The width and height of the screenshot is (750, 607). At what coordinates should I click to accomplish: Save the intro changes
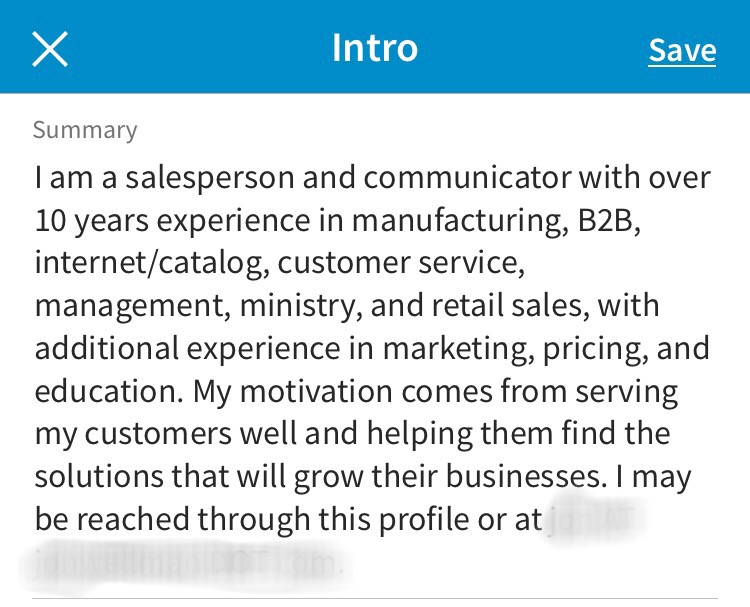pyautogui.click(x=682, y=50)
